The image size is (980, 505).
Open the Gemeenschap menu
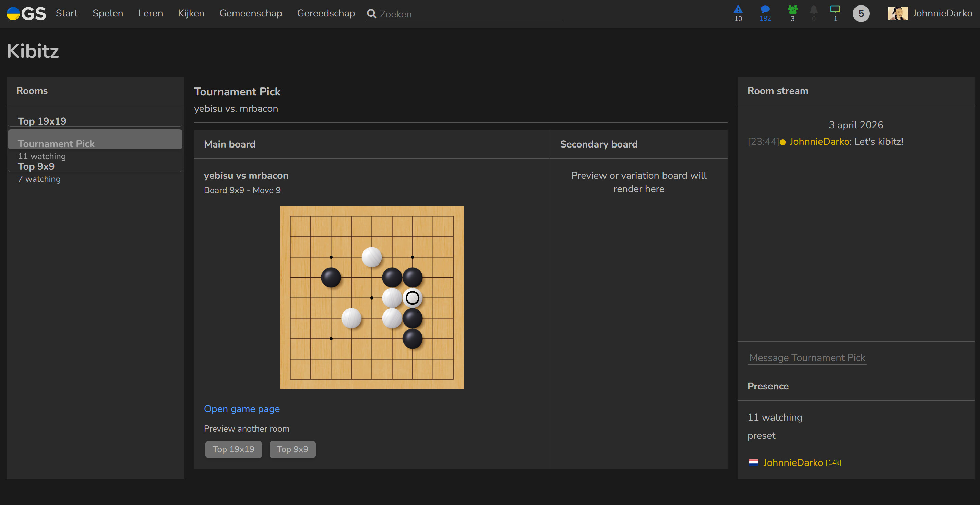click(250, 13)
